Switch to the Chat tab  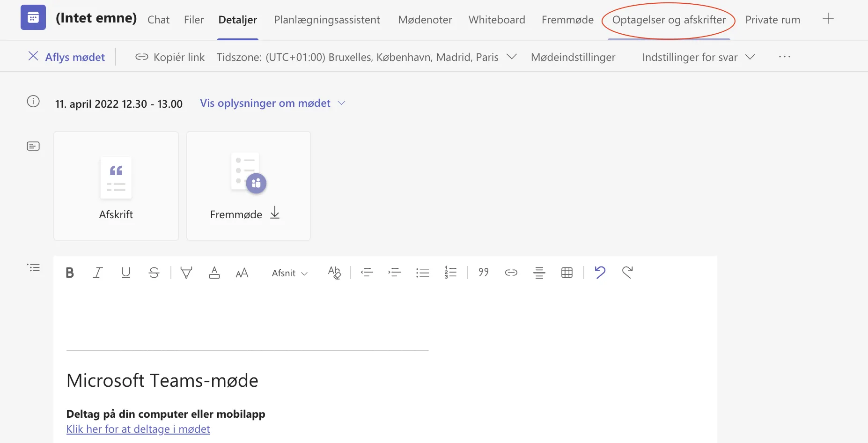pyautogui.click(x=158, y=20)
